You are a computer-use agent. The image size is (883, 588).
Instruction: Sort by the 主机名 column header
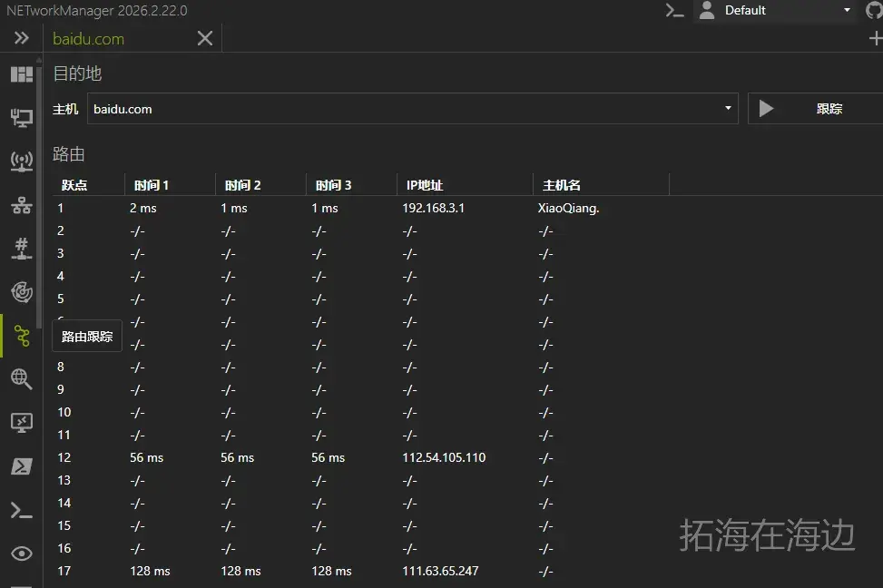tap(562, 185)
